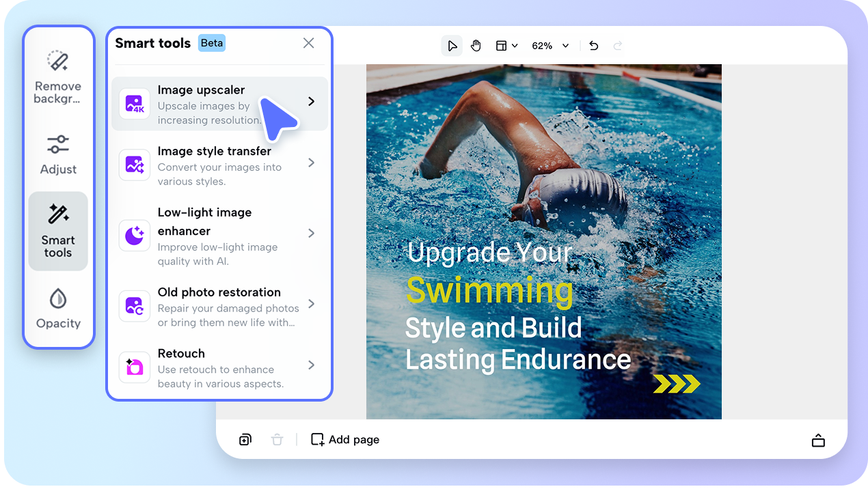
Task: Open the page layout view dropdown
Action: tap(506, 45)
